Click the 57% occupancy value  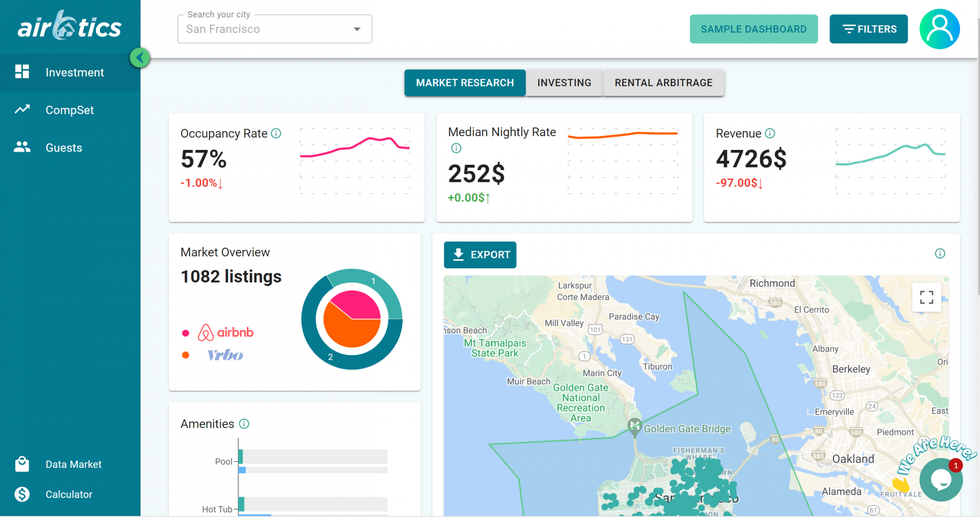pos(203,159)
